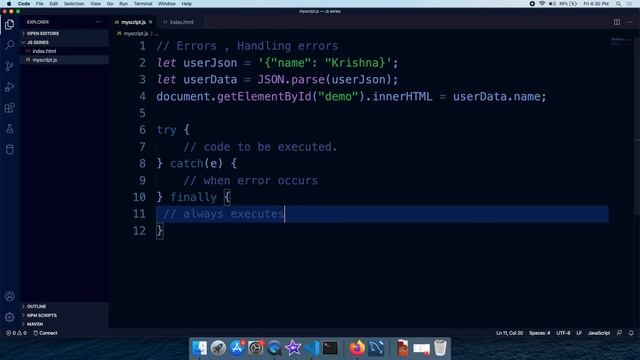The image size is (640, 360).
Task: Open the View menu
Action: (x=96, y=4)
